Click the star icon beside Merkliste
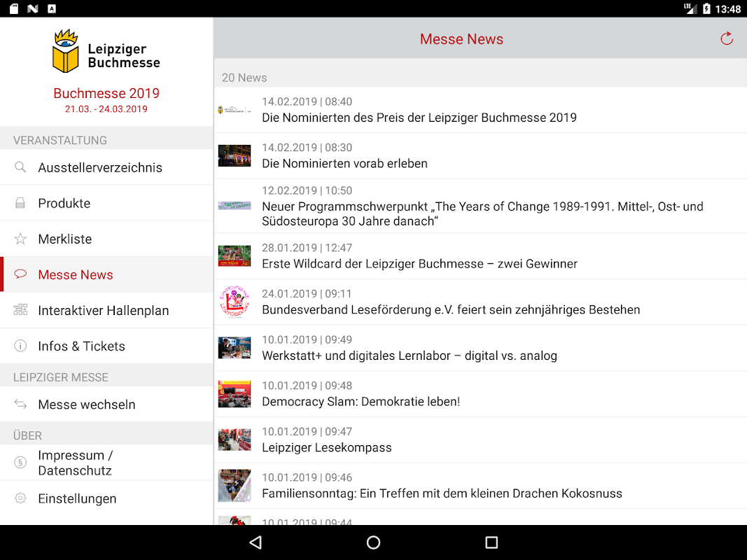Viewport: 747px width, 560px height. (20, 239)
